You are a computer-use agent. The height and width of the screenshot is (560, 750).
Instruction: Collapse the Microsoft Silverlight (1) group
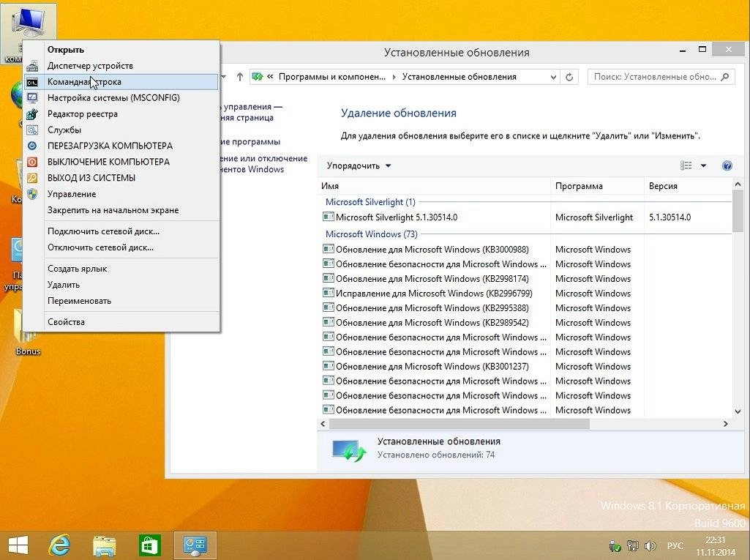(x=370, y=202)
